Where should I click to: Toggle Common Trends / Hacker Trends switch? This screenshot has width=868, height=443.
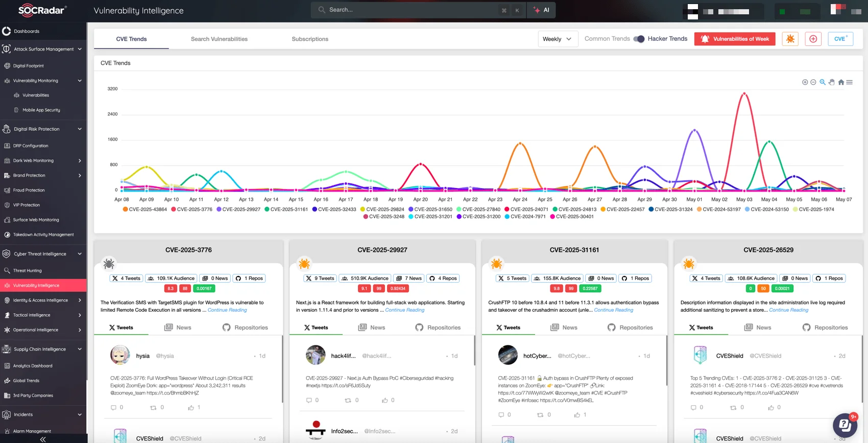(639, 39)
